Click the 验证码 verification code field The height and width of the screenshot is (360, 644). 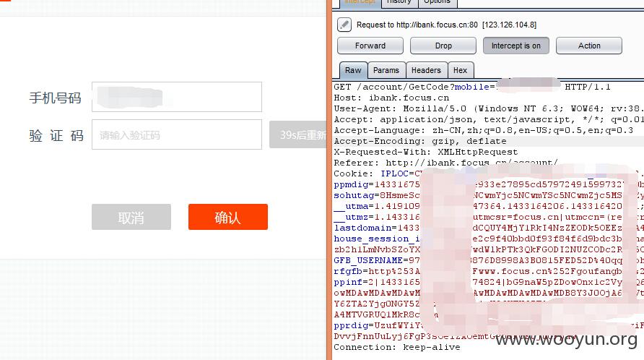[x=177, y=134]
